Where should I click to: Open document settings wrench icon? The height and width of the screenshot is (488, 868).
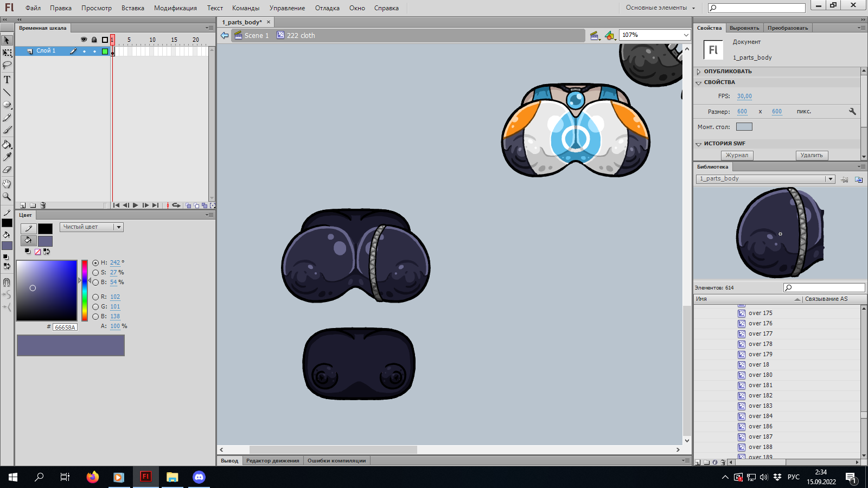[852, 111]
